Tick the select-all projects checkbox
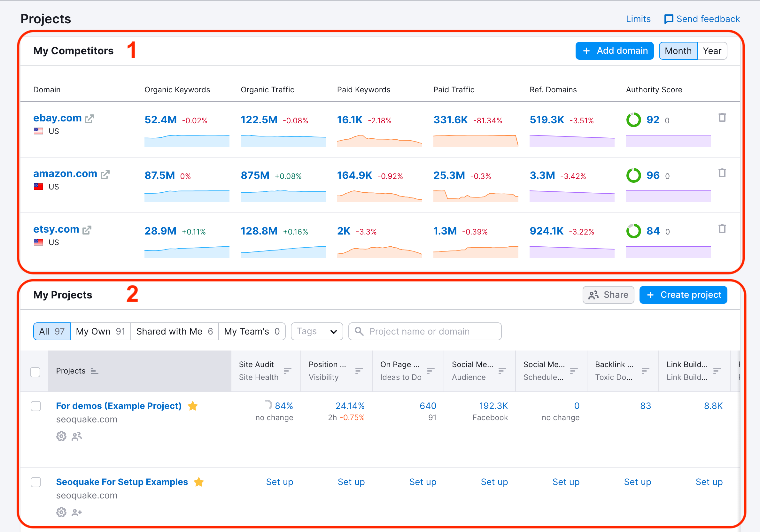Screen dimensions: 760x532 pyautogui.click(x=35, y=372)
